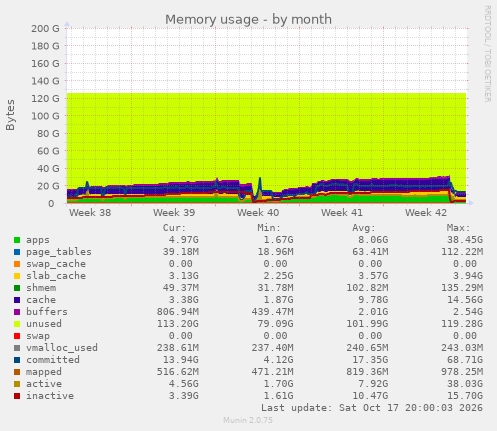Select the 'vmalloc_used' legend label
Screen dimensions: 497x431
point(62,348)
